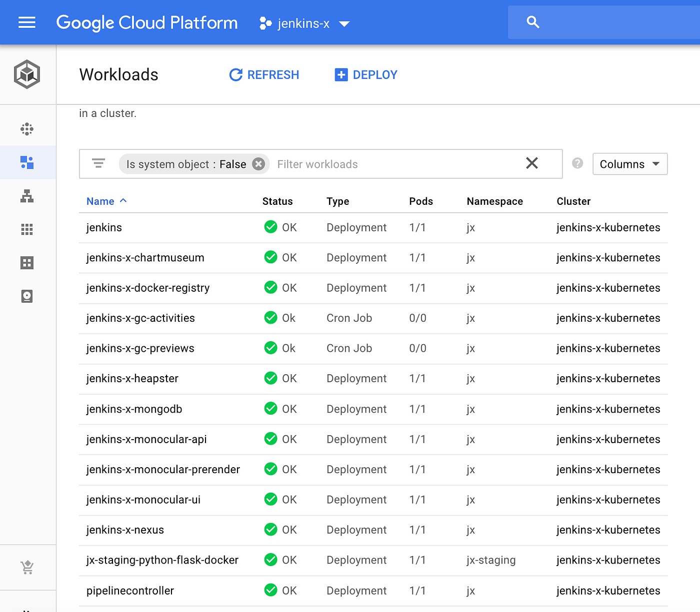
Task: Click the REFRESH button
Action: pos(264,75)
